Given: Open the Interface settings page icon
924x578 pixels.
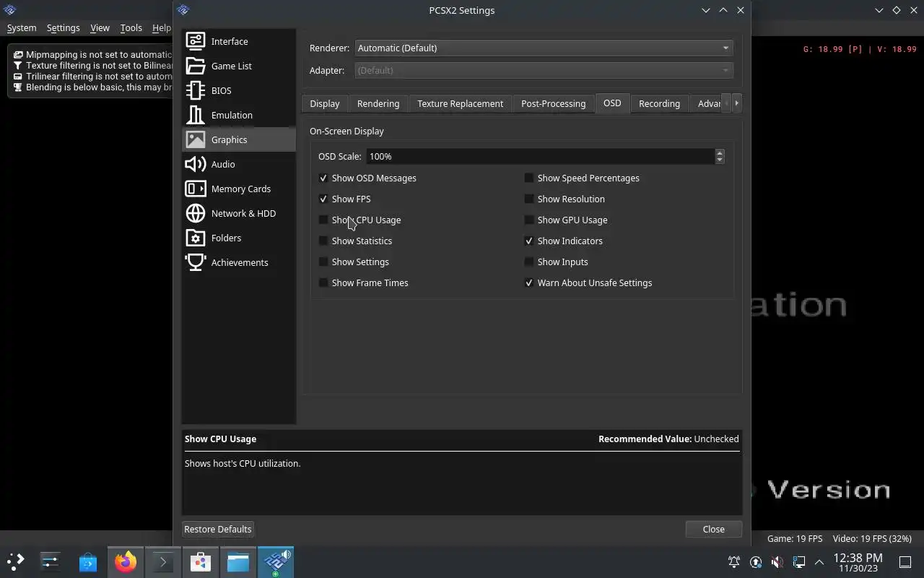Looking at the screenshot, I should 196,41.
